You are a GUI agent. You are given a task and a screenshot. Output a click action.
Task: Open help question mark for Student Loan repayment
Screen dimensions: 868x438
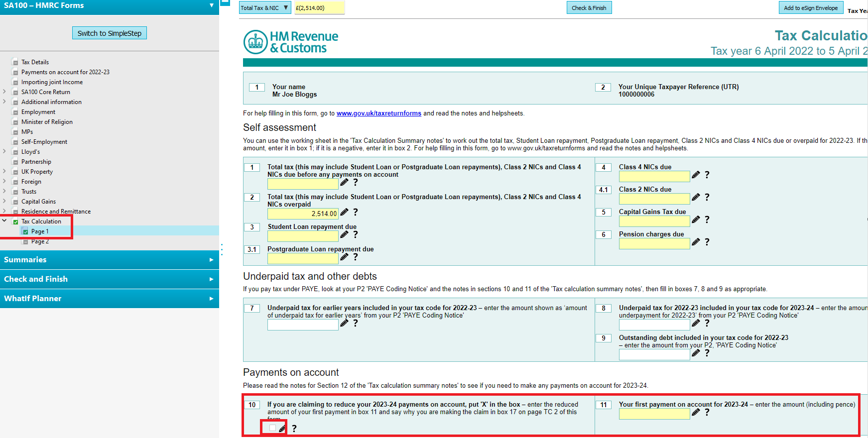point(356,234)
